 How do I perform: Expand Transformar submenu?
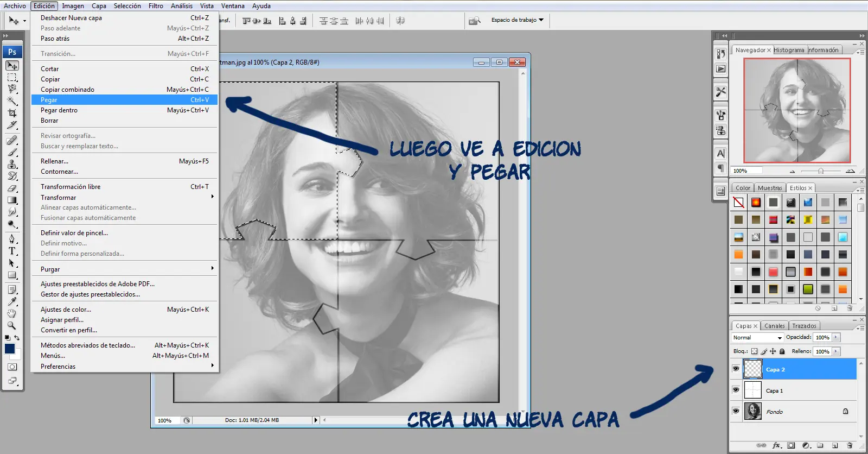point(124,197)
